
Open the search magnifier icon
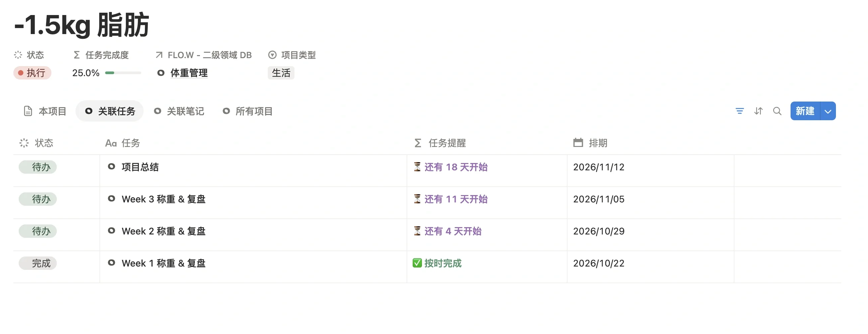point(777,111)
